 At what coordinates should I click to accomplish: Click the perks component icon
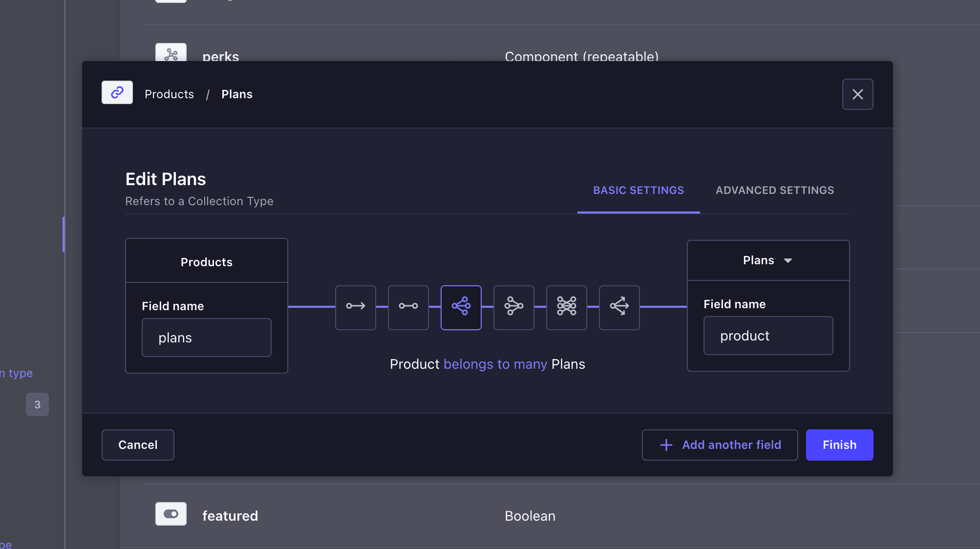click(x=171, y=53)
